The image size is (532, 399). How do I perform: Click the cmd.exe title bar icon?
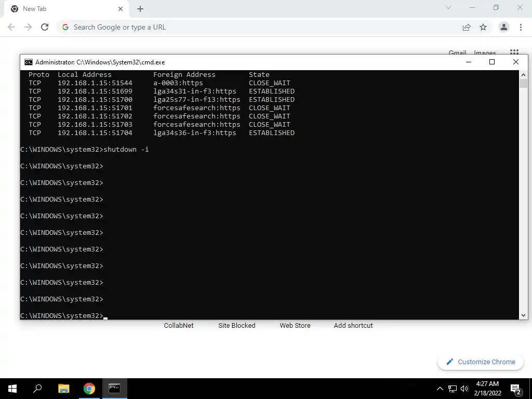pyautogui.click(x=29, y=62)
